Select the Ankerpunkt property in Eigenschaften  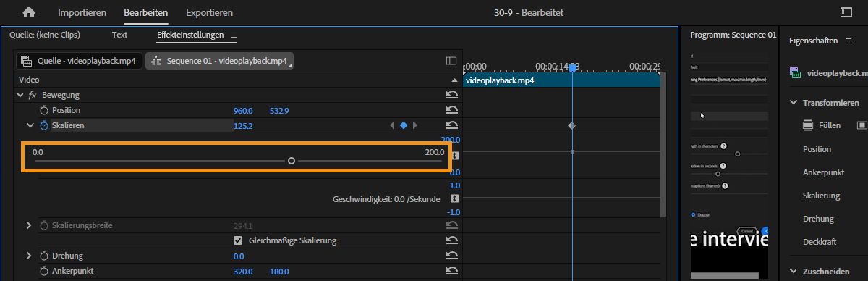coord(824,172)
